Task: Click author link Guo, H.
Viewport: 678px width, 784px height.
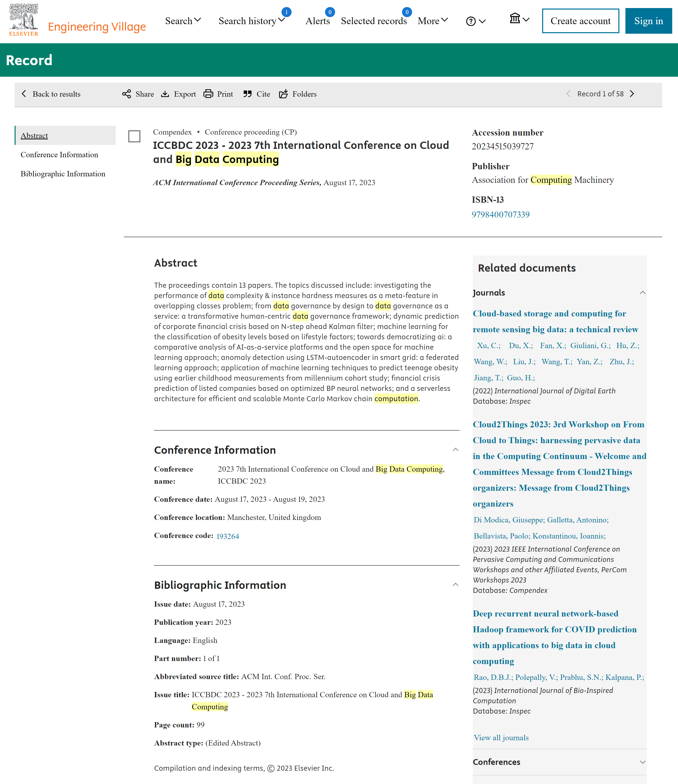Action: click(521, 378)
